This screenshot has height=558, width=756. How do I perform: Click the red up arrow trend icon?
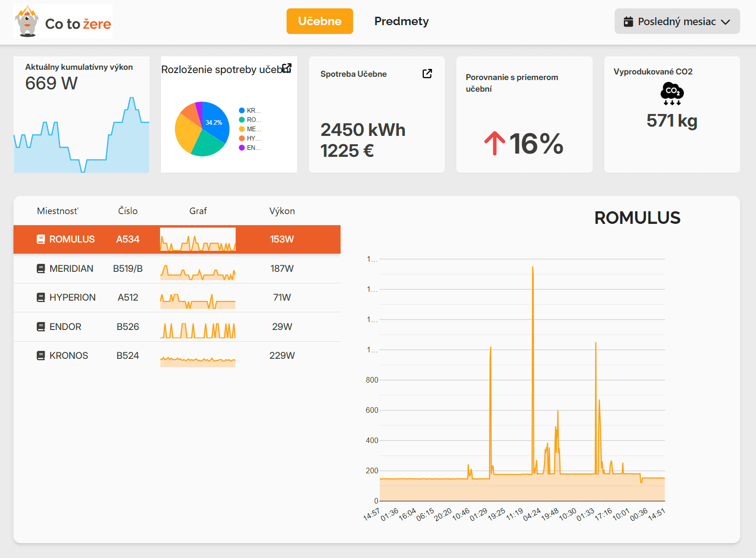point(495,143)
